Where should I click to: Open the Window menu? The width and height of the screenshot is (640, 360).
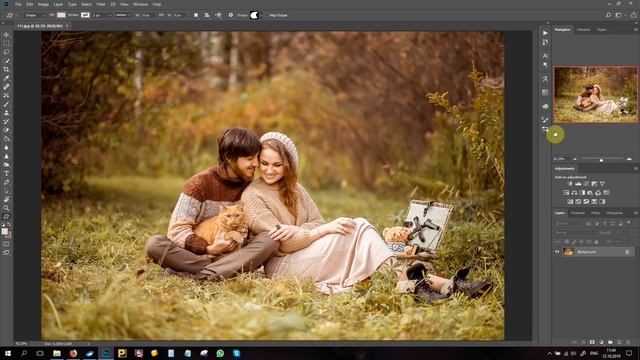(140, 4)
